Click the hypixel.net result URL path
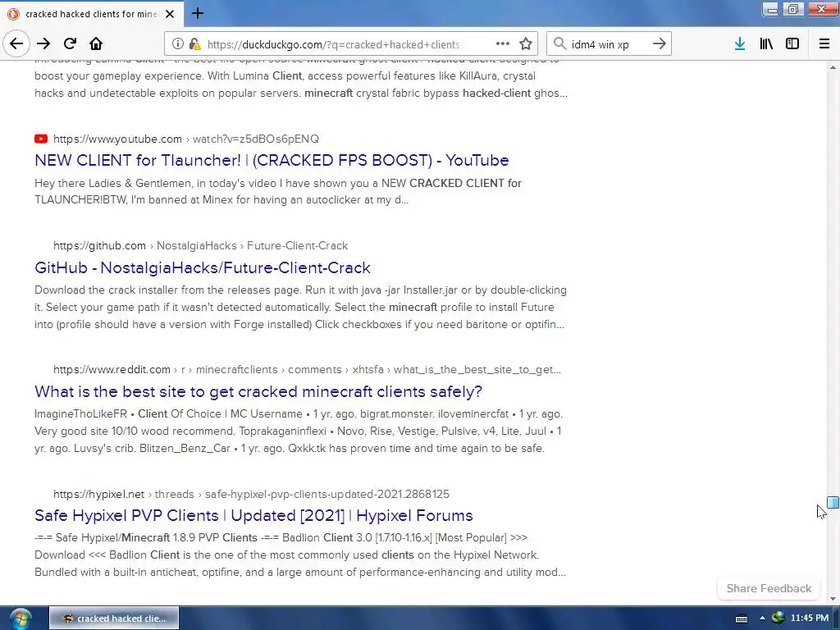The height and width of the screenshot is (630, 840). click(x=251, y=494)
